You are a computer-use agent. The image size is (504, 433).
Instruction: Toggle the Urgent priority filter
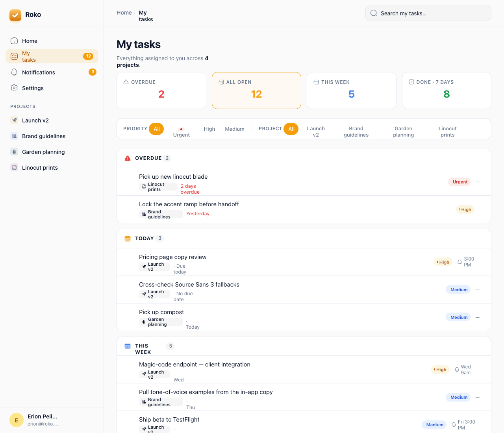(x=181, y=132)
